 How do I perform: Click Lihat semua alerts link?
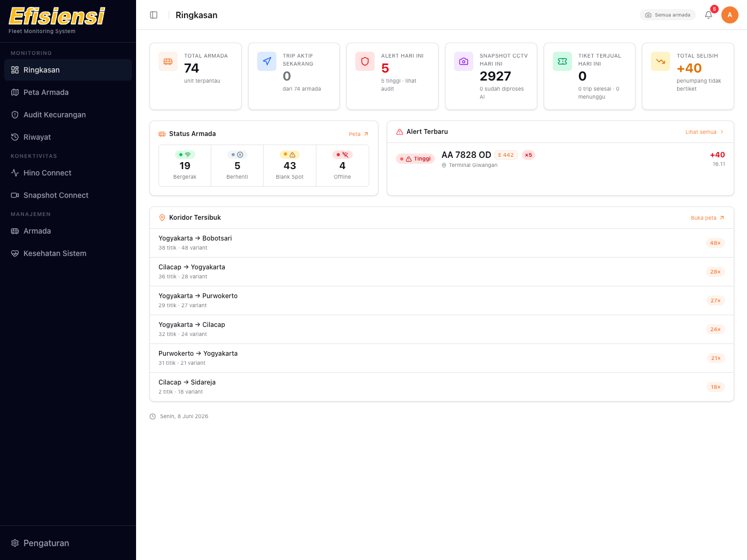705,132
